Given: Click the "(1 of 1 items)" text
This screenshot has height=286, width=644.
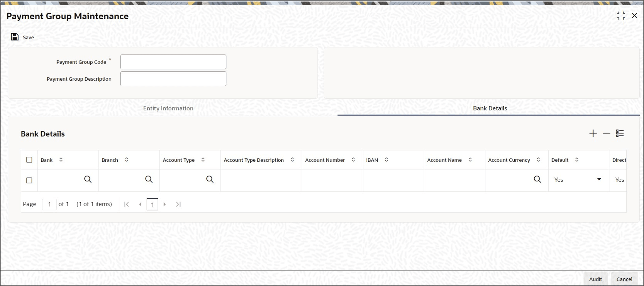Looking at the screenshot, I should (x=94, y=204).
